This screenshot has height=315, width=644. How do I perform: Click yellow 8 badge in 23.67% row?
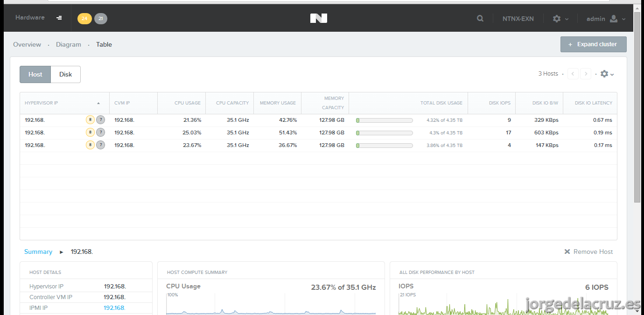click(x=90, y=145)
